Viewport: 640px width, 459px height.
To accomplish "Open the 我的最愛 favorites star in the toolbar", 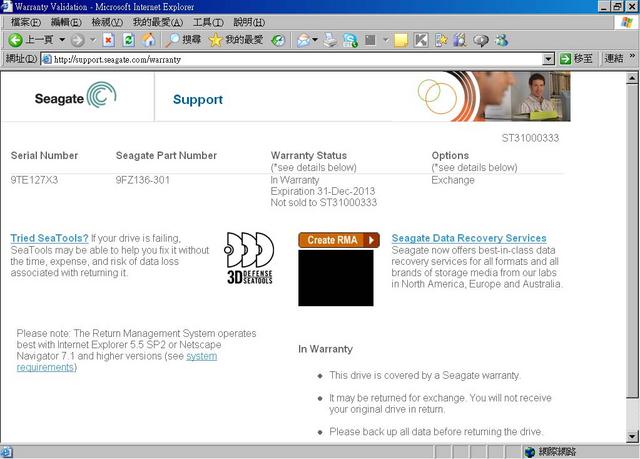I will coord(236,40).
